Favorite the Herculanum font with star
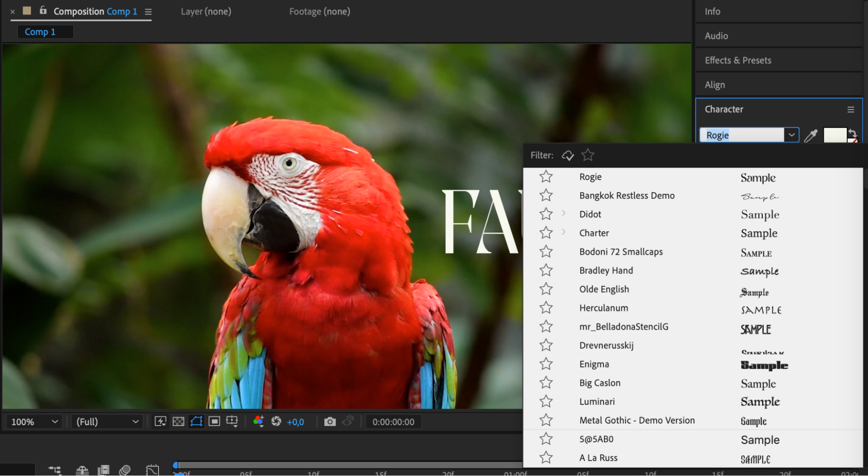The width and height of the screenshot is (868, 476). point(546,308)
